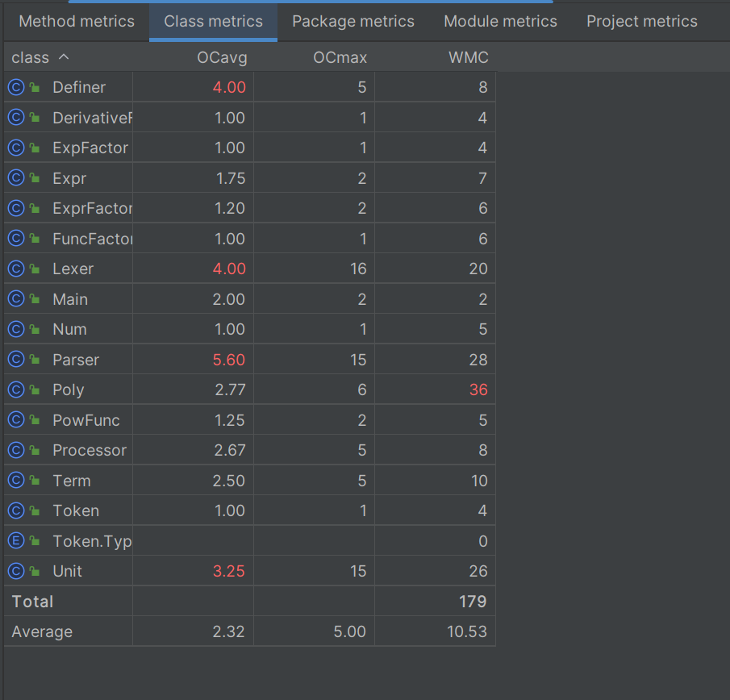Image resolution: width=730 pixels, height=700 pixels.
Task: Select the ExprFactor class row
Action: [x=250, y=208]
